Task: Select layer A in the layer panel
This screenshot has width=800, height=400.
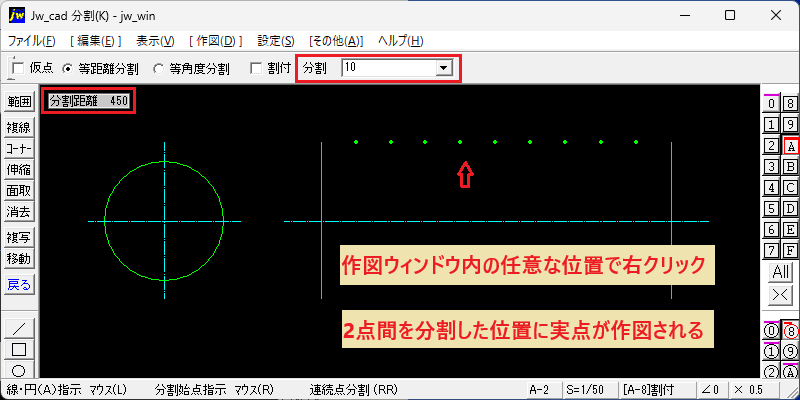Action: [790, 146]
